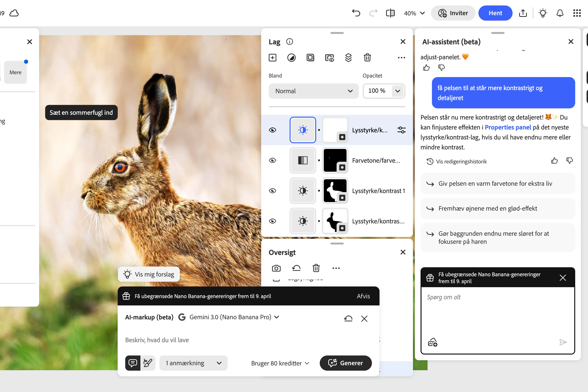588x392 pixels.
Task: Open notifications bell icon
Action: (560, 13)
